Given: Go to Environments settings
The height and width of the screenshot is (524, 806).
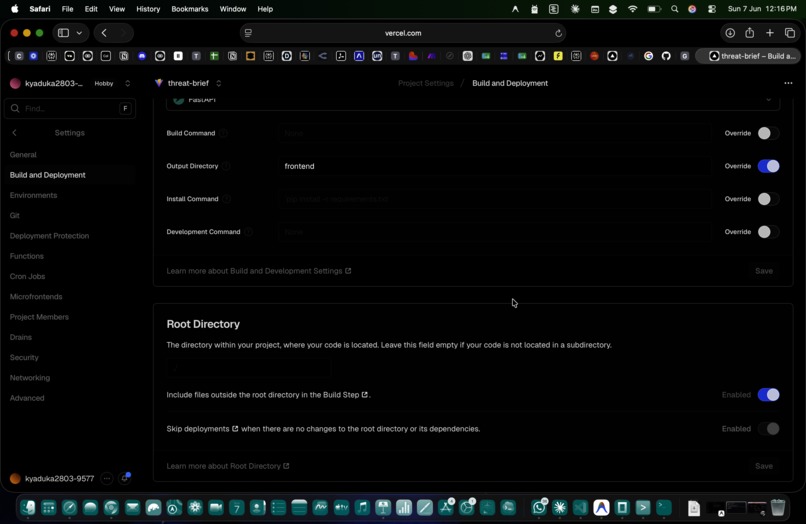Looking at the screenshot, I should click(x=33, y=195).
